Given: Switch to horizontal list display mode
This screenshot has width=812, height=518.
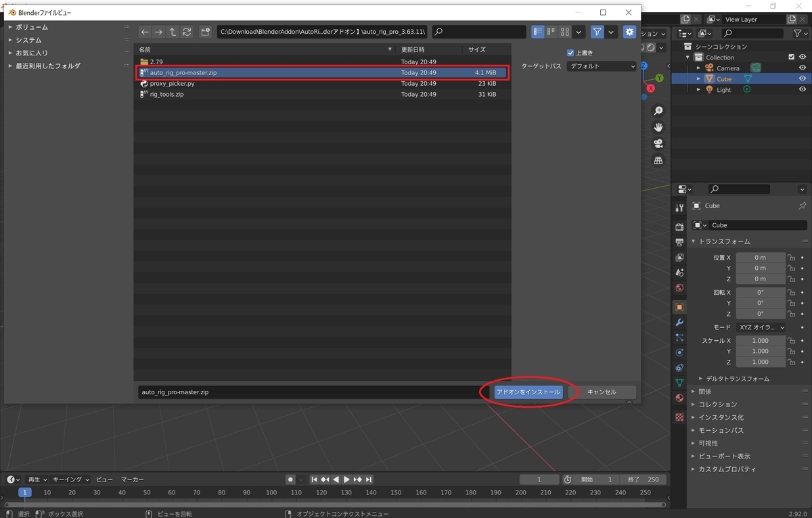Looking at the screenshot, I should [551, 32].
